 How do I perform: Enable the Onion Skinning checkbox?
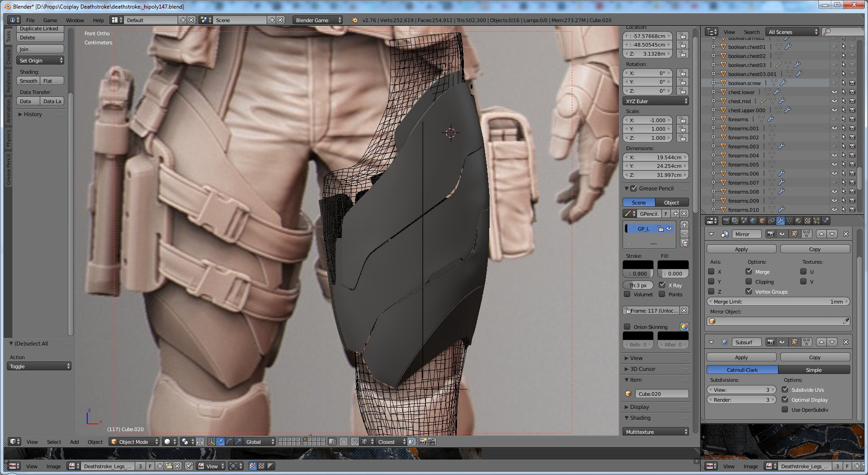627,327
